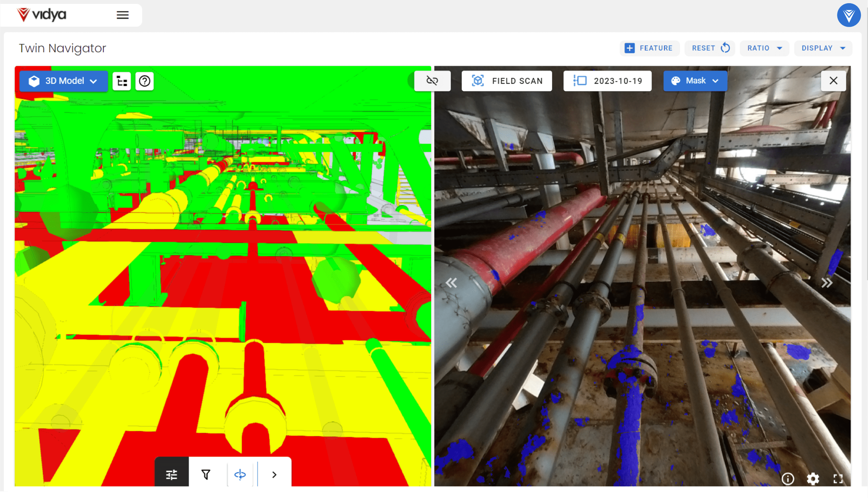Open the RATIO dropdown menu
868x499 pixels.
pyautogui.click(x=765, y=48)
